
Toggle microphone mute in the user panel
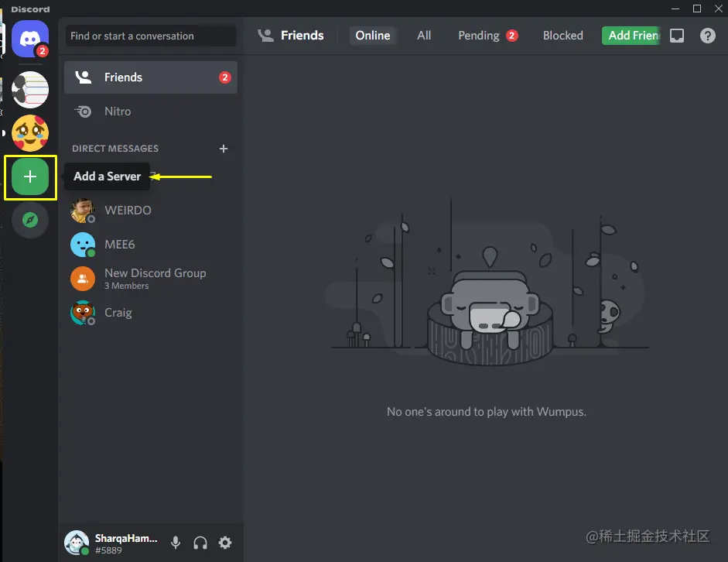[x=176, y=543]
